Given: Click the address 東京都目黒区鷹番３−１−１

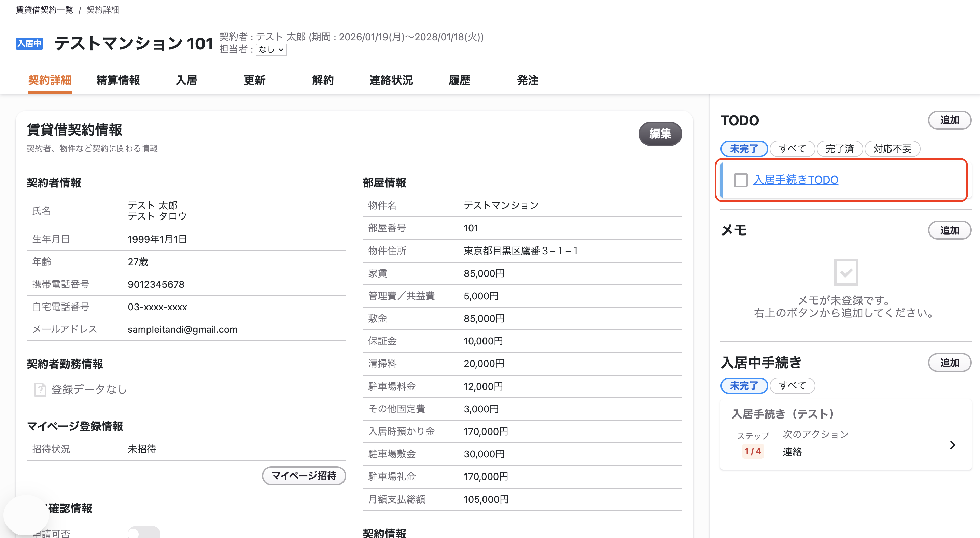Looking at the screenshot, I should pos(520,251).
